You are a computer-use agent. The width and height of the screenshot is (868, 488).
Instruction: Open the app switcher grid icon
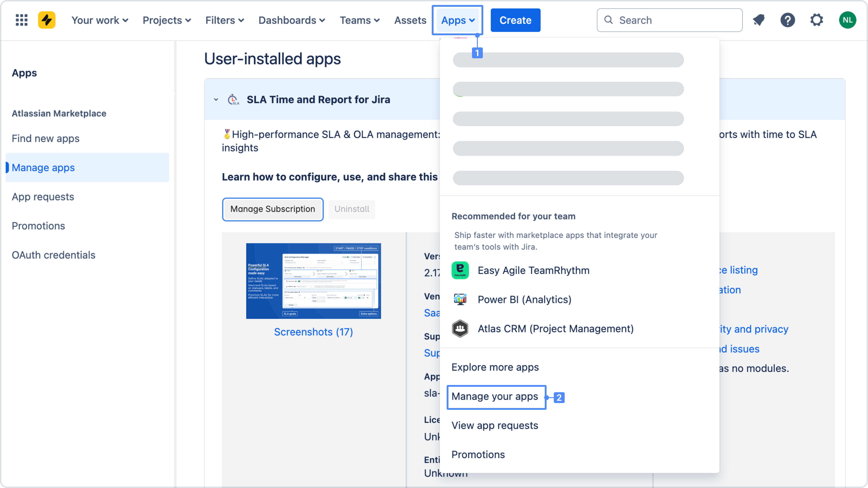tap(21, 20)
